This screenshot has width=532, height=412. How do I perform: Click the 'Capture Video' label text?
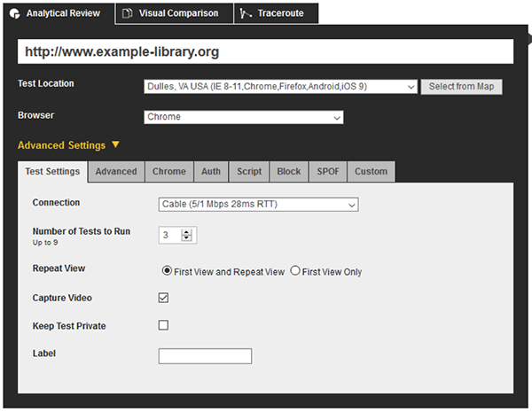click(62, 298)
